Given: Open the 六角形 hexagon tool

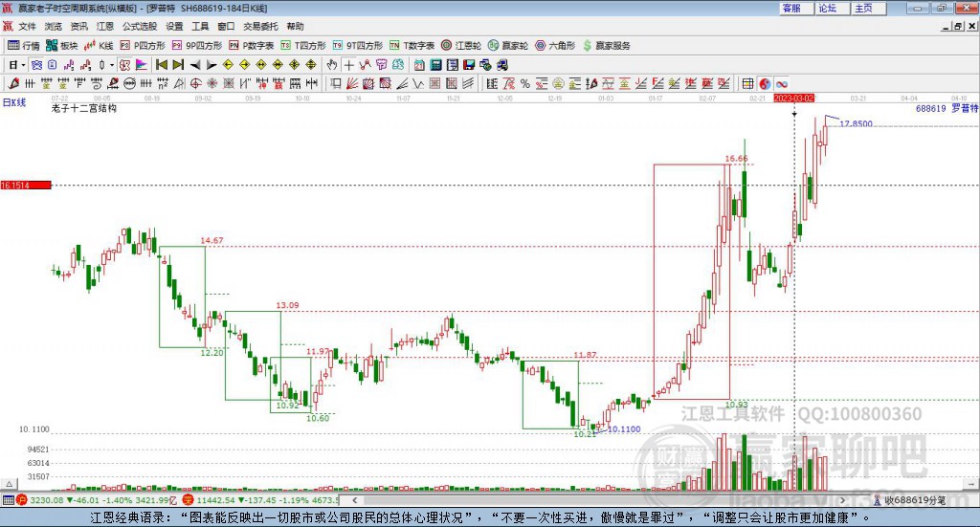Looking at the screenshot, I should pyautogui.click(x=555, y=46).
